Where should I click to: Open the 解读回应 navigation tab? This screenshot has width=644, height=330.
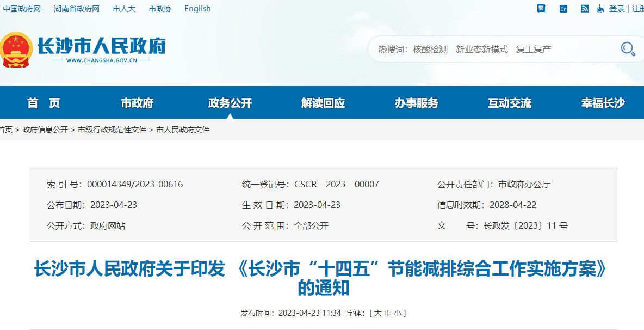pyautogui.click(x=323, y=103)
